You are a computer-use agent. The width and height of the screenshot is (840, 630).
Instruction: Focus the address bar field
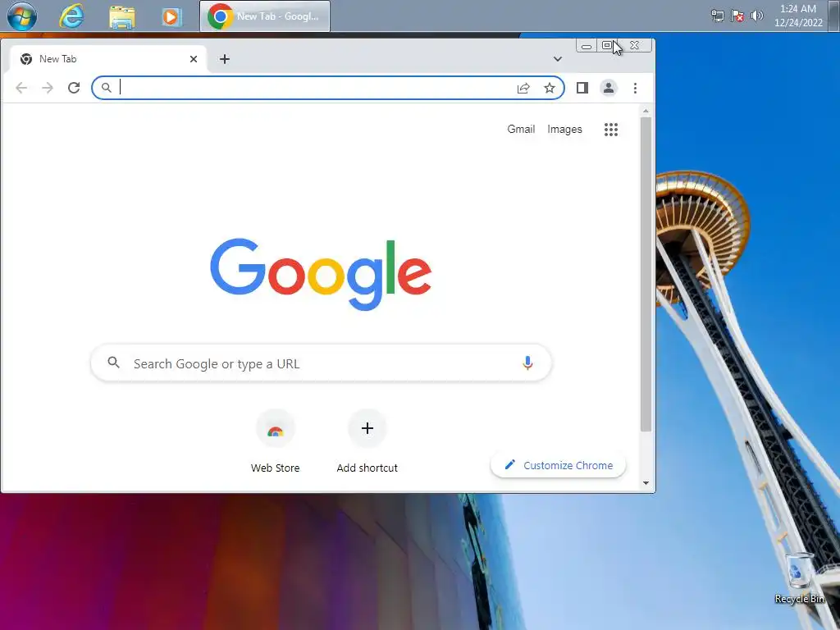click(328, 88)
